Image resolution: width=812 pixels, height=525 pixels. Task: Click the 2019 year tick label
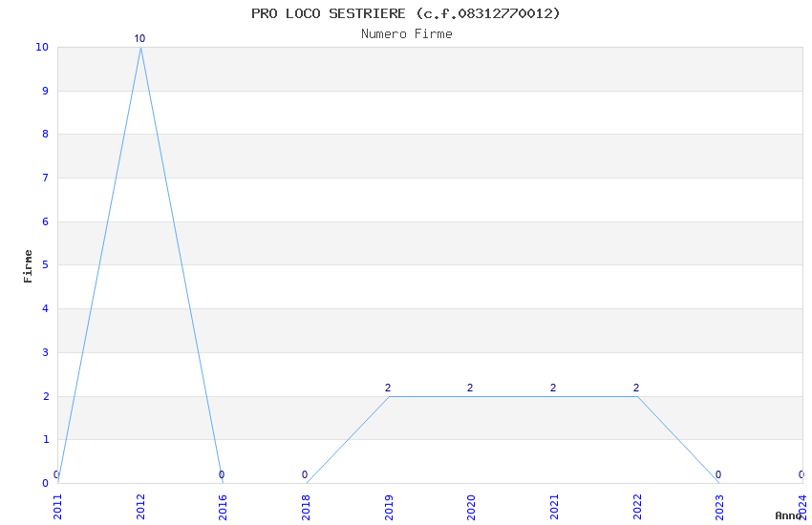click(x=389, y=507)
